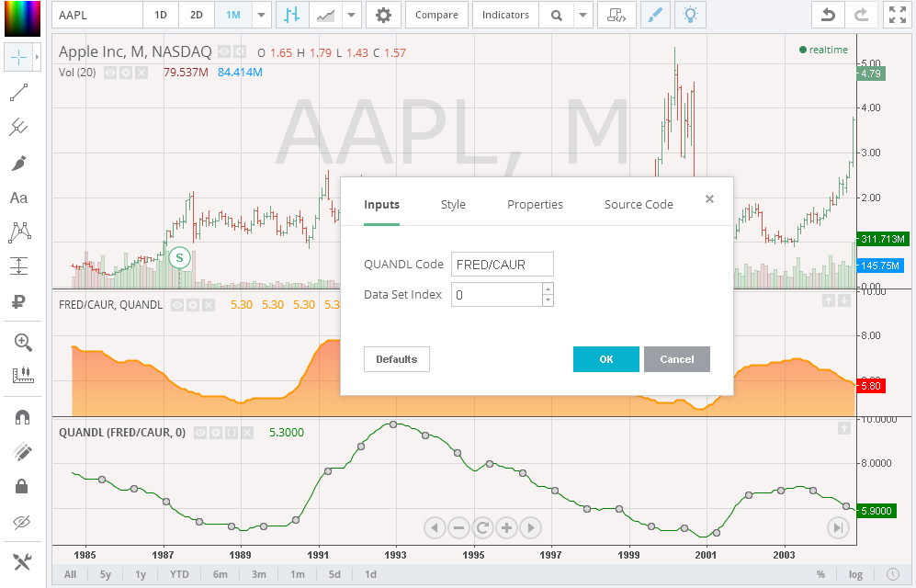This screenshot has height=588, width=916.
Task: Activate the drawing brush toolbar button
Action: (x=655, y=16)
